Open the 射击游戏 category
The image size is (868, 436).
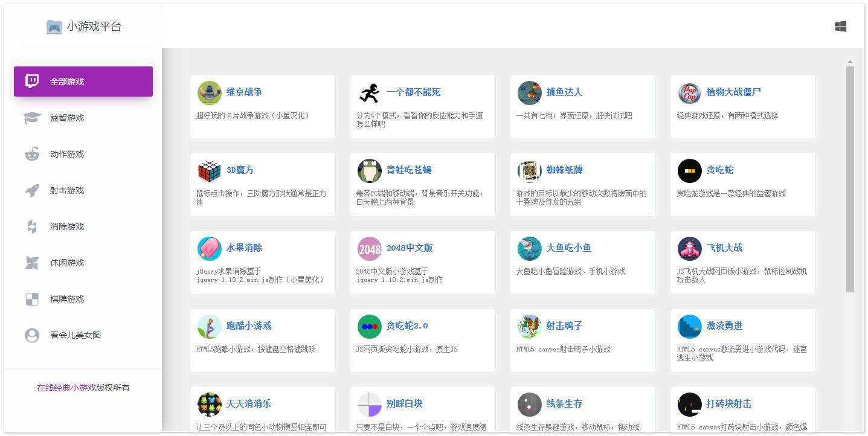(x=67, y=190)
